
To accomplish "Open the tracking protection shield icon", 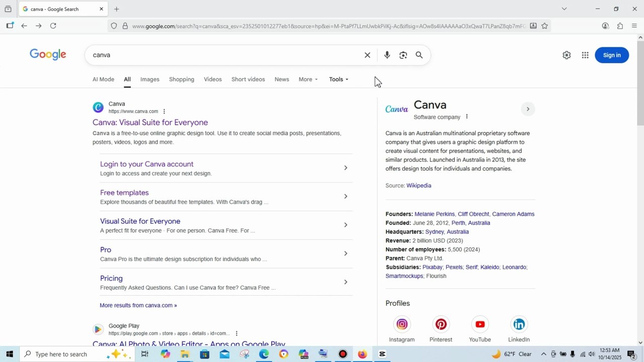I will click(x=114, y=26).
